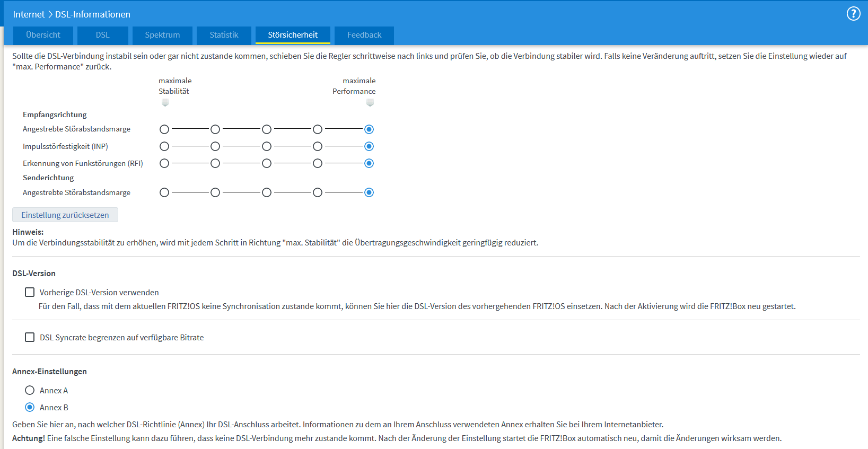Click the maximale Performance marker arrow
Image resolution: width=868 pixels, height=449 pixels.
click(x=370, y=103)
